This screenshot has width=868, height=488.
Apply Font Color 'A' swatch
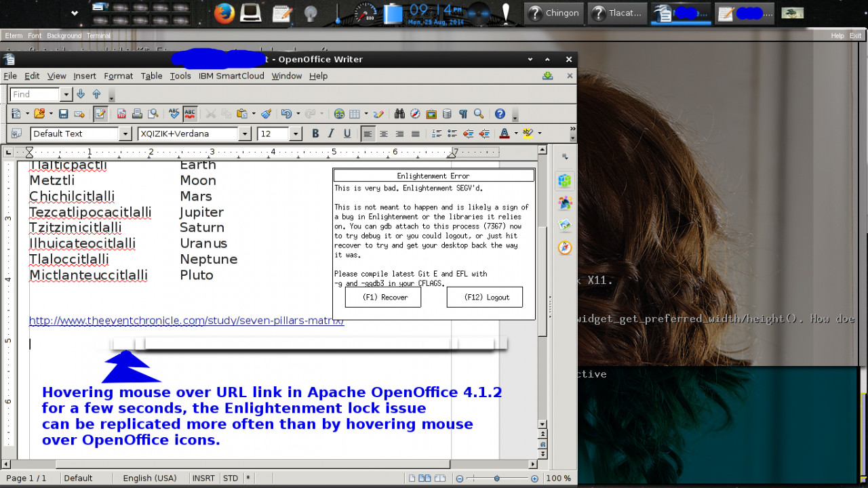505,134
